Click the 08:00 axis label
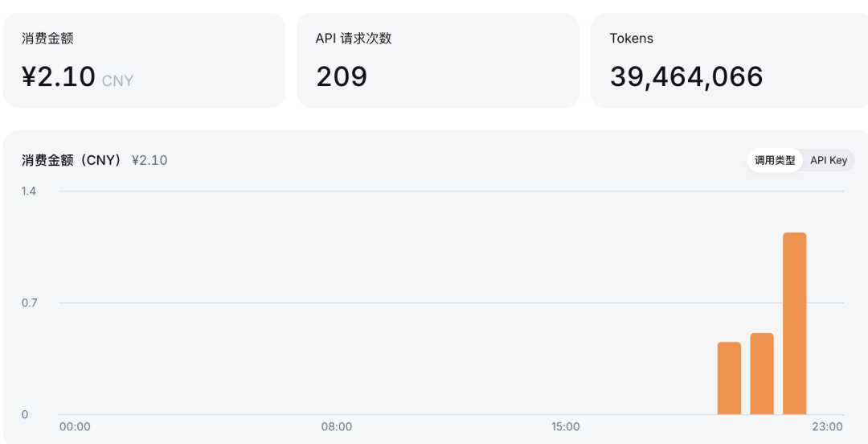868x444 pixels. click(x=337, y=427)
